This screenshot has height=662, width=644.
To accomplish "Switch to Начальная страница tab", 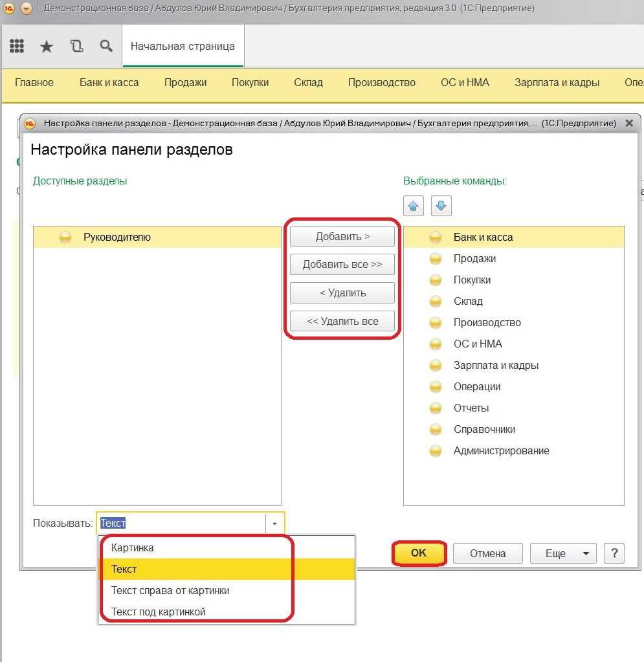I will 183,46.
